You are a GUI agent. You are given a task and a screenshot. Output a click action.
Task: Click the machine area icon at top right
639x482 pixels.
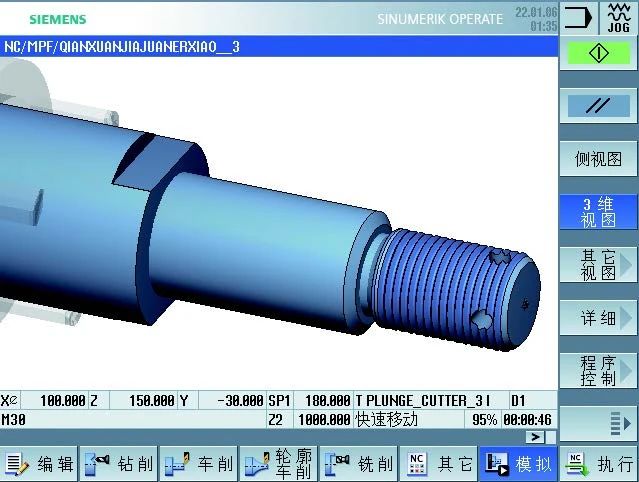tap(578, 17)
